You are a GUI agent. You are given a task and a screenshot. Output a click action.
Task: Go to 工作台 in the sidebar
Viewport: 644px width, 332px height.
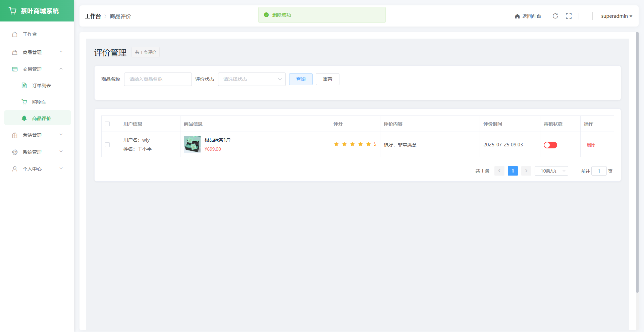tap(30, 34)
